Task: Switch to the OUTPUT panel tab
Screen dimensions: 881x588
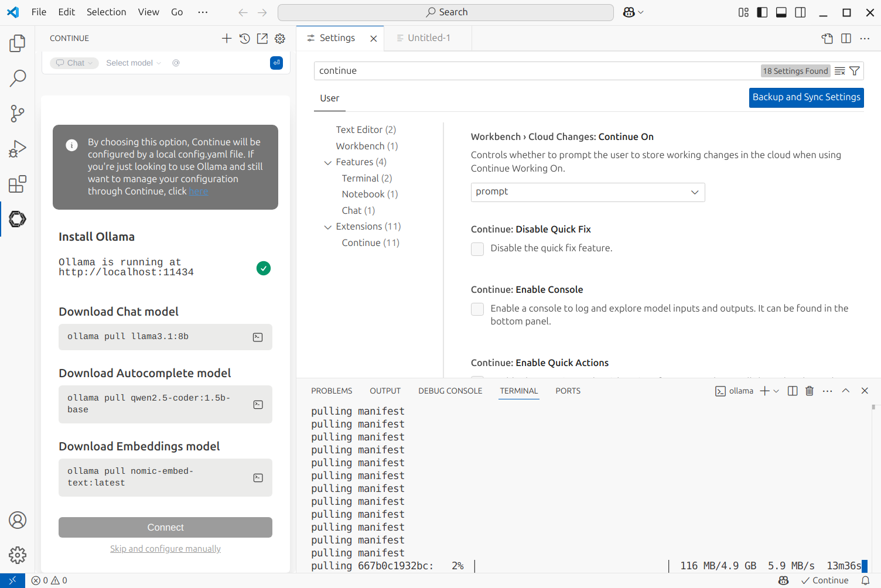Action: (385, 391)
